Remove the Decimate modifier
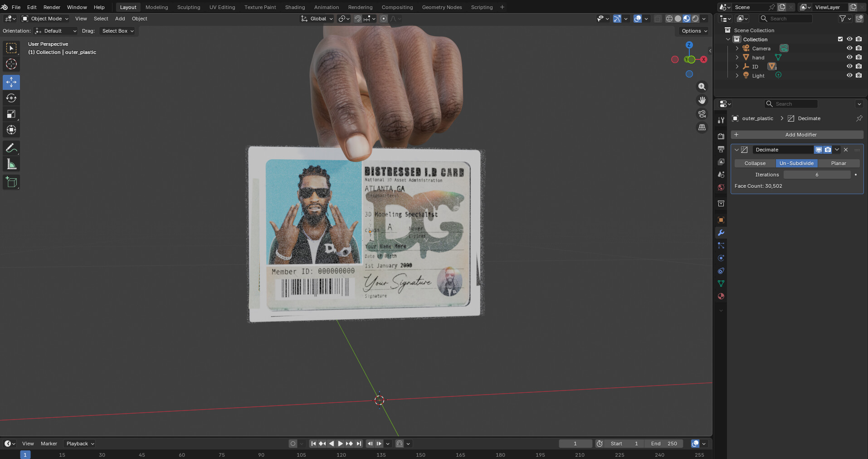Viewport: 868px width, 459px height. [x=846, y=150]
